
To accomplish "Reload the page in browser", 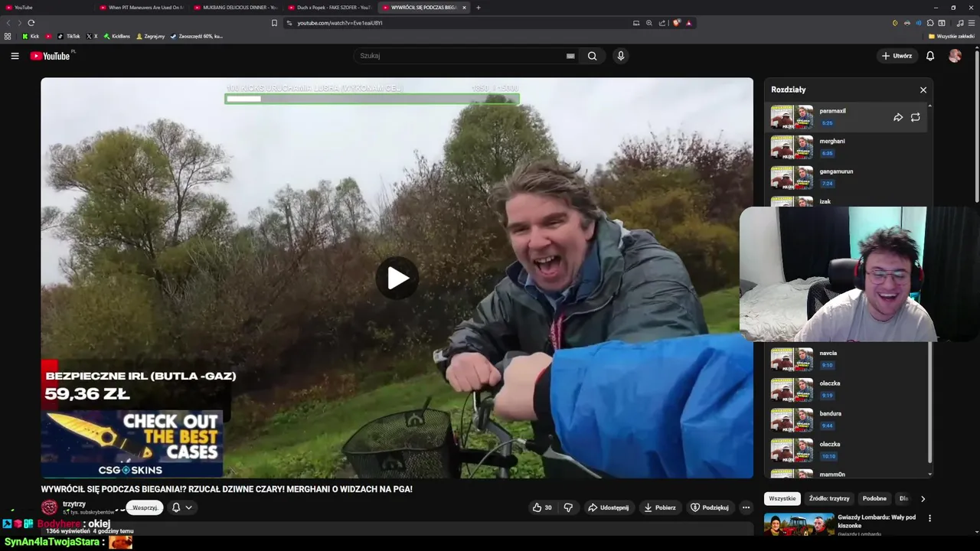I will tap(31, 23).
